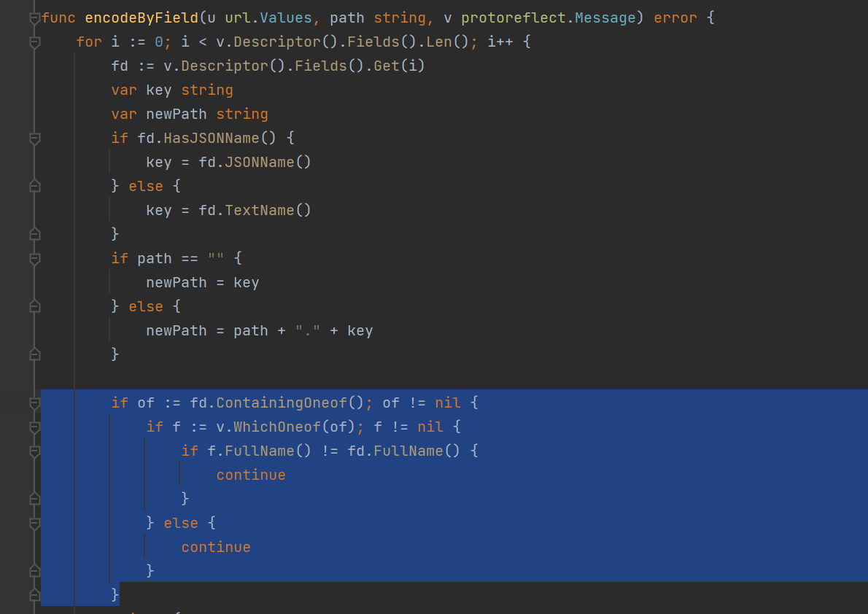This screenshot has height=614, width=868.
Task: Click ContainingOneof() method call
Action: click(290, 403)
